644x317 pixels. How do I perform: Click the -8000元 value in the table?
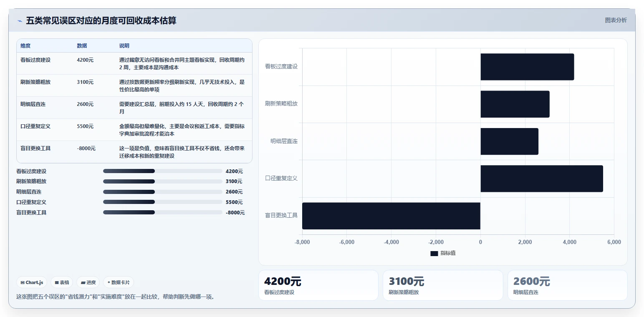click(x=86, y=148)
